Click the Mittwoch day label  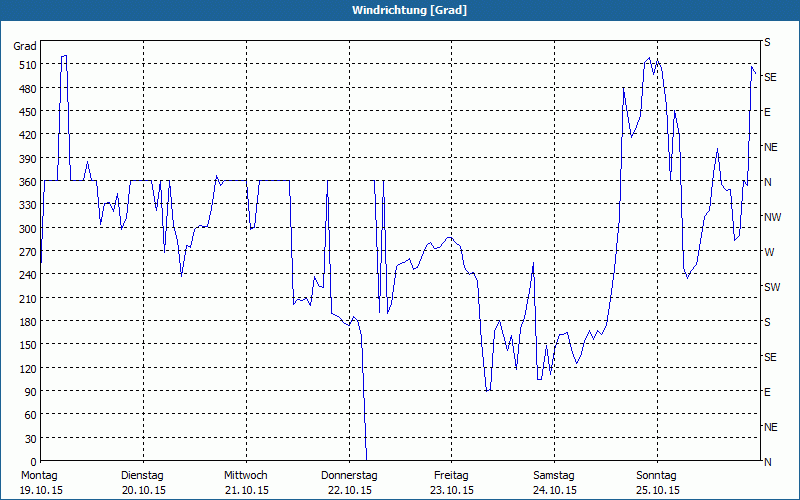[x=245, y=476]
